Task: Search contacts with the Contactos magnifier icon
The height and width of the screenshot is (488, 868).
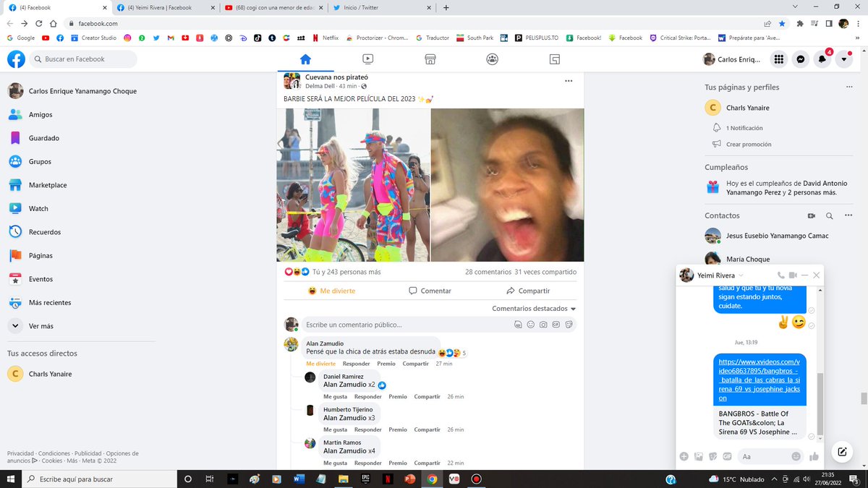Action: click(x=830, y=215)
